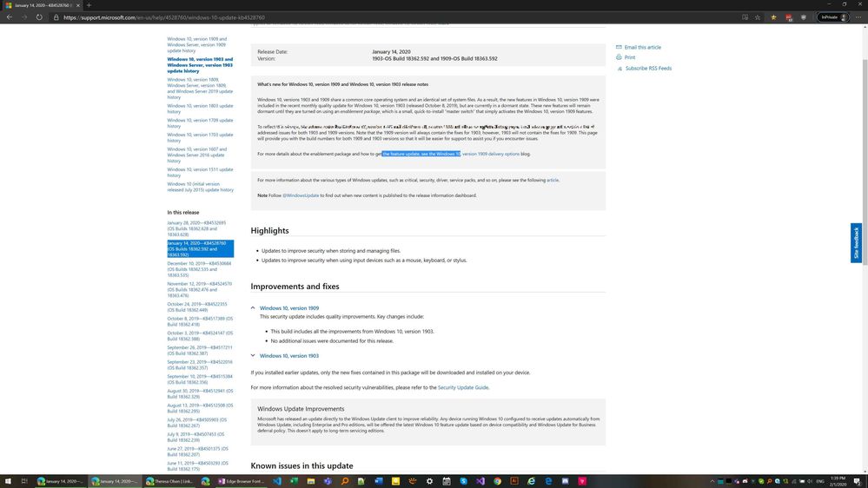Click the Email this article icon
Viewport: 868px width, 488px height.
tap(619, 47)
